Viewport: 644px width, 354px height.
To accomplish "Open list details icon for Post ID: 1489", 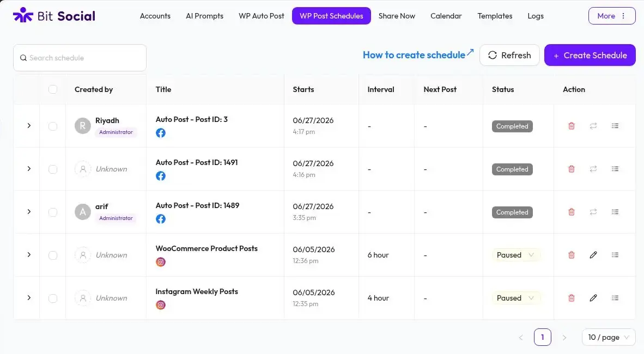I will point(615,212).
